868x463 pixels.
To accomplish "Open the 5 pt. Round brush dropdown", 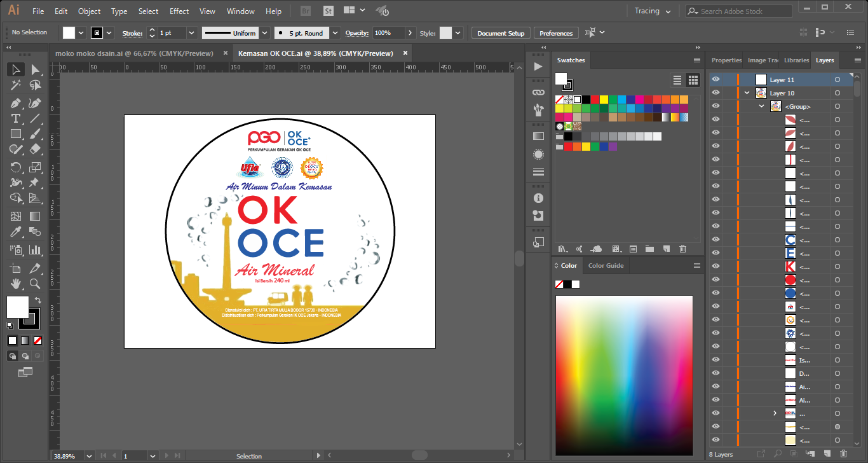I will click(336, 32).
